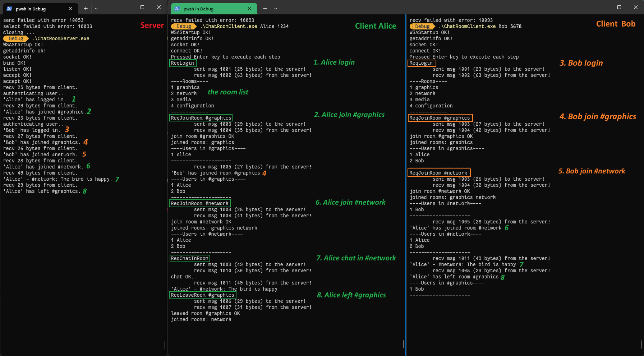Screen dimensions: 644x356
Task: Click "chat OK." in Alice's pane
Action: coord(182,277)
